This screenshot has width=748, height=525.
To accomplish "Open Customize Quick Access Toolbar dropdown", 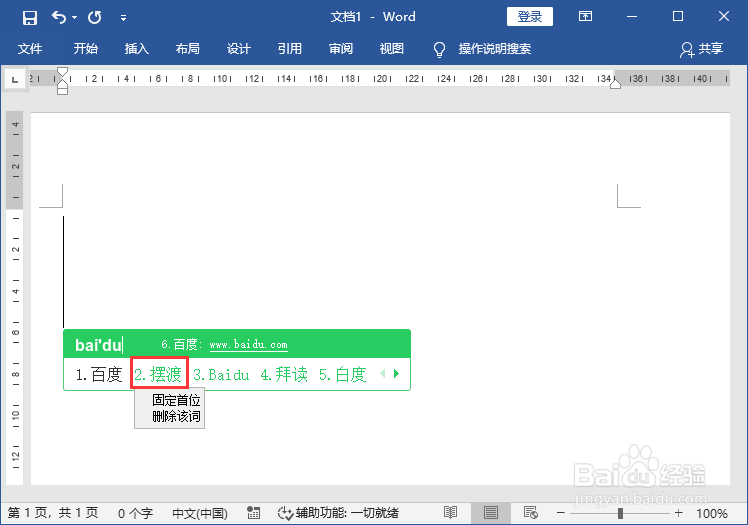I will (x=123, y=18).
